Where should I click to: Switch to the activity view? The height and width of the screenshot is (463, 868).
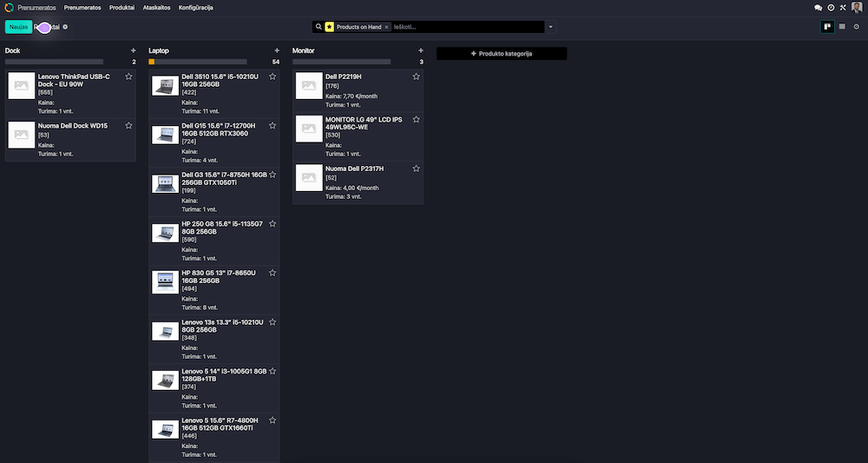coord(857,27)
